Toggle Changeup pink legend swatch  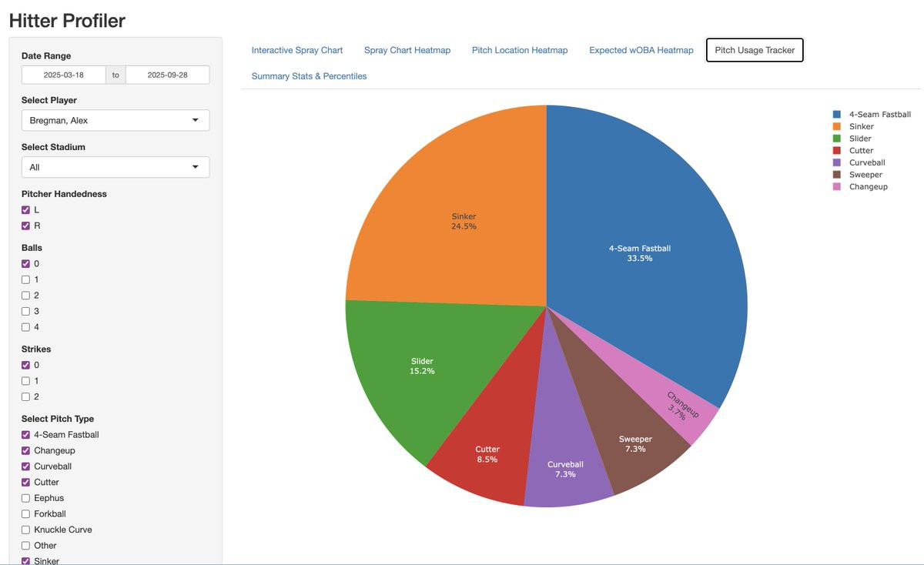(x=837, y=187)
